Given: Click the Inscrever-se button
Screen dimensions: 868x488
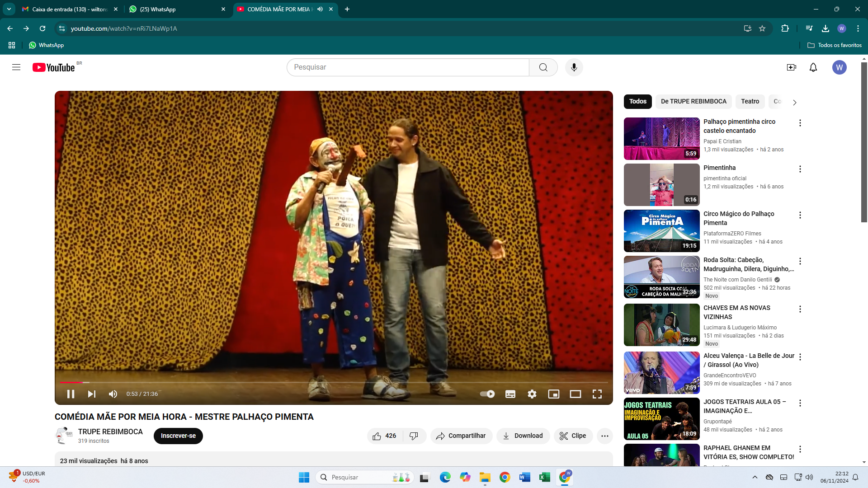Looking at the screenshot, I should click(x=178, y=436).
